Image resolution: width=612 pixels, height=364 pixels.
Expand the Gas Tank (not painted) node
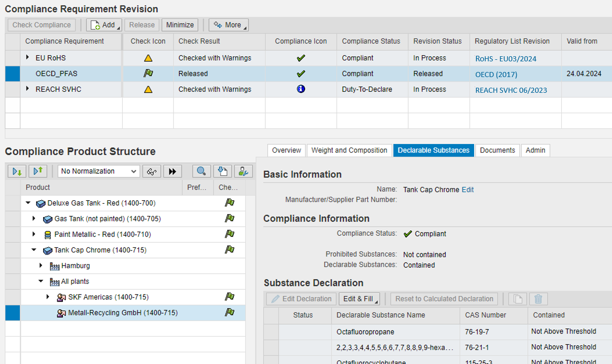pos(34,219)
